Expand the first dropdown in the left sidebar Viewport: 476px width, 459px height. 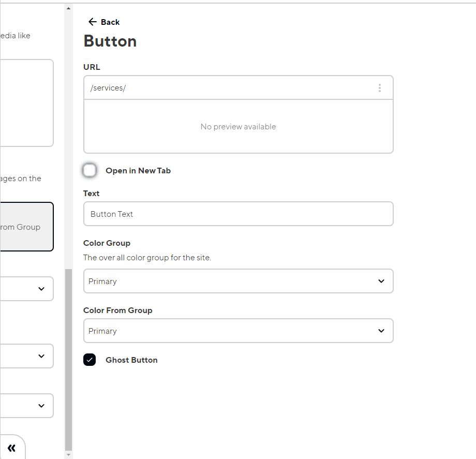(41, 289)
